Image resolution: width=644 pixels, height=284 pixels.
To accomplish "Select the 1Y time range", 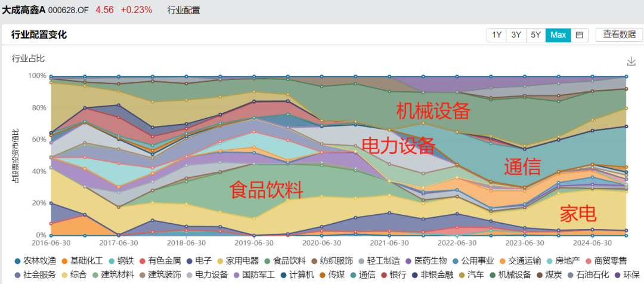I will pyautogui.click(x=496, y=35).
